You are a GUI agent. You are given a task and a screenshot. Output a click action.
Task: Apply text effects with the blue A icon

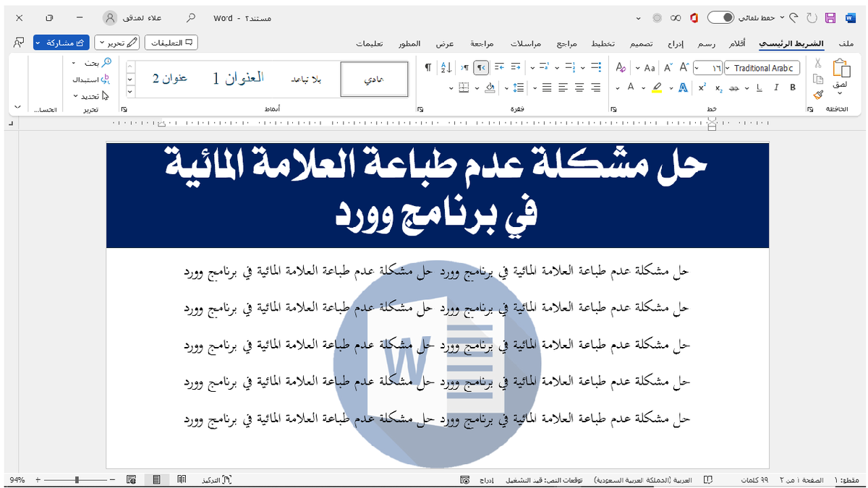pyautogui.click(x=683, y=87)
